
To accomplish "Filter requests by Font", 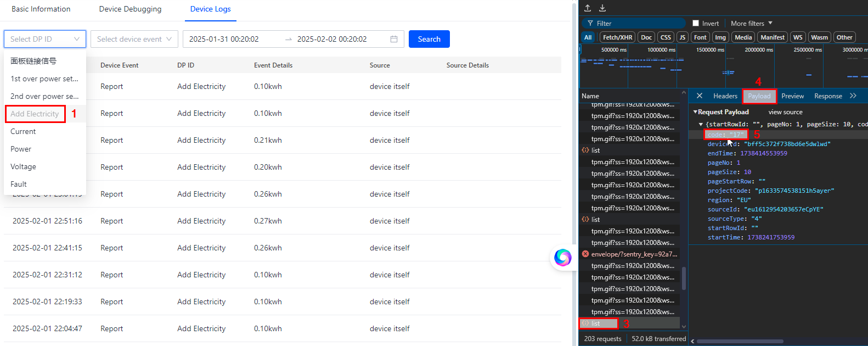I will pos(700,37).
